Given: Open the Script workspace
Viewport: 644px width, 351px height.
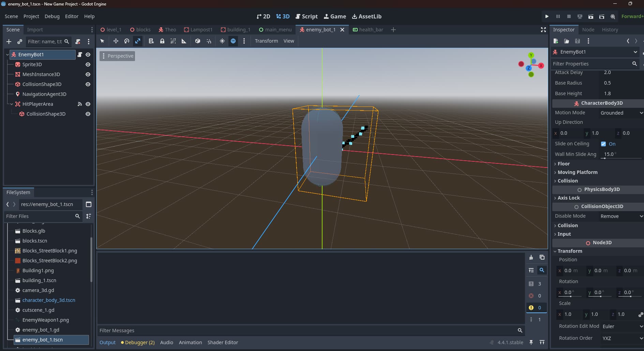Looking at the screenshot, I should click(306, 16).
